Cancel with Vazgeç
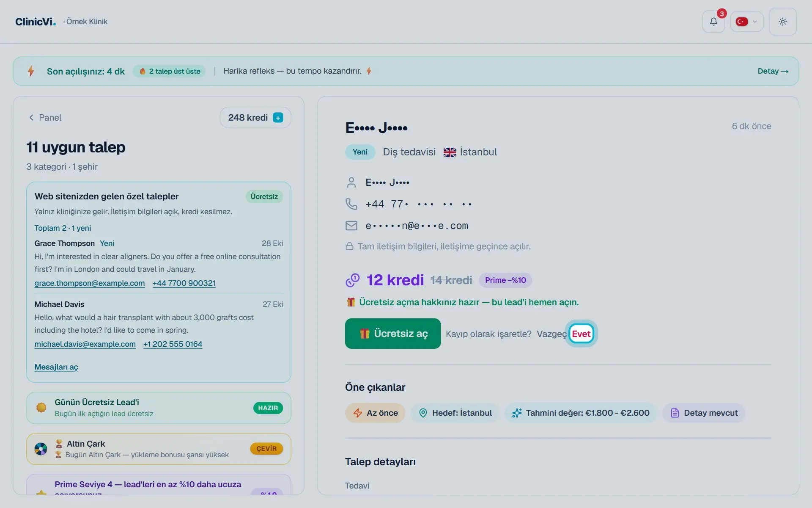This screenshot has height=508, width=812. (x=551, y=334)
